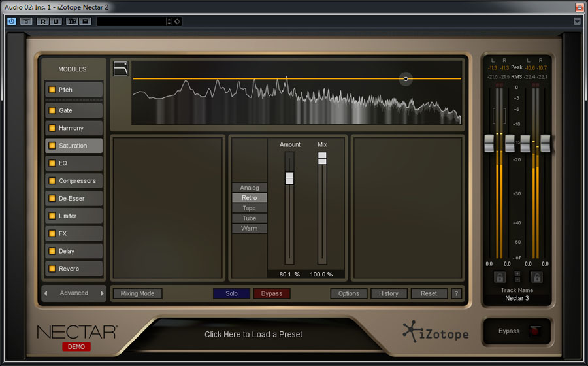Click the Write automation W button
The height and width of the screenshot is (366, 588).
pyautogui.click(x=56, y=21)
